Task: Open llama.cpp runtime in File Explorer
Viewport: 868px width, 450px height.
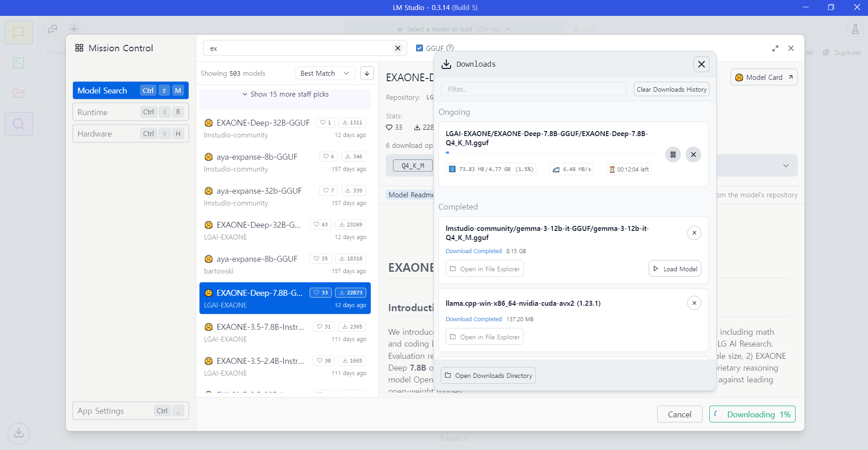Action: click(x=485, y=337)
